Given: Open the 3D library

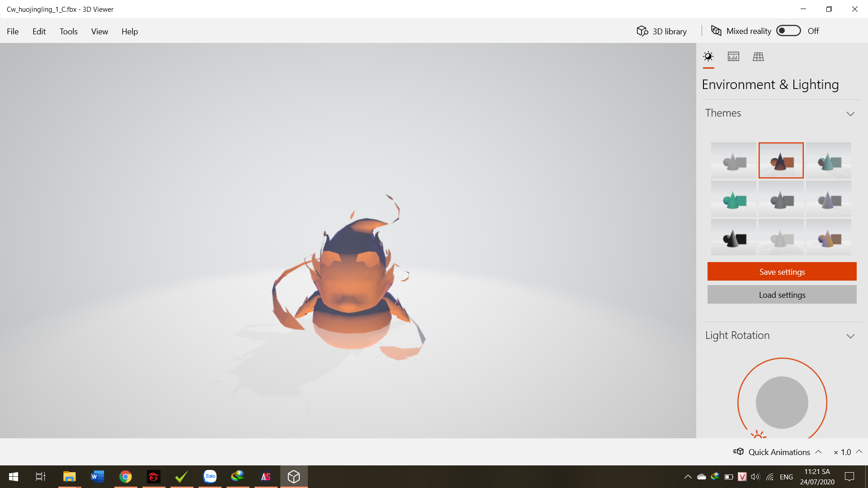Looking at the screenshot, I should tap(661, 31).
